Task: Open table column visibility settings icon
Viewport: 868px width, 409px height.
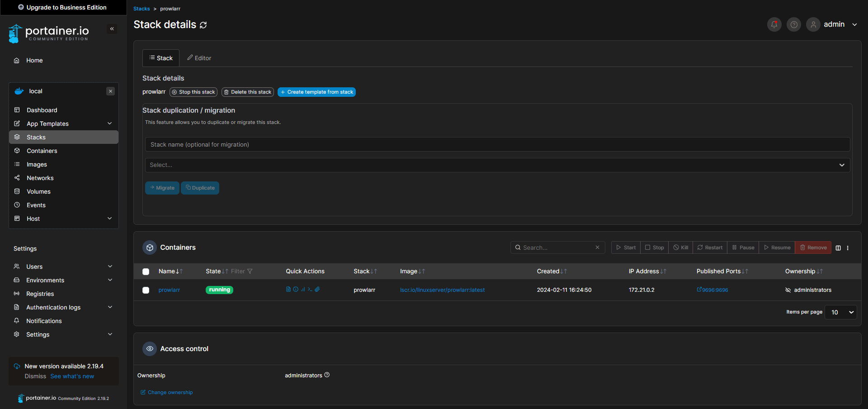Action: (838, 248)
